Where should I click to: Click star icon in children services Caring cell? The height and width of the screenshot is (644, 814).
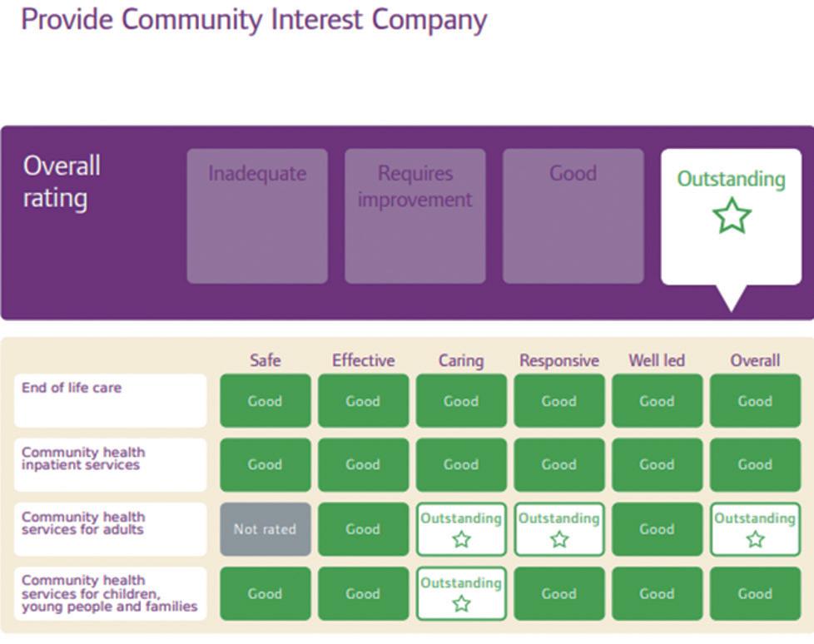tap(461, 603)
